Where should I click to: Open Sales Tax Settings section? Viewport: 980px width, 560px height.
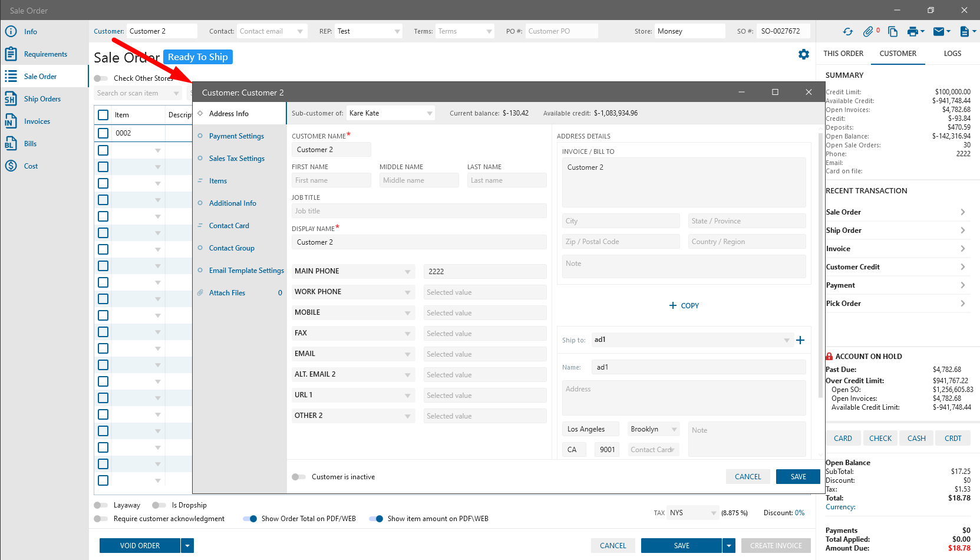[236, 159]
